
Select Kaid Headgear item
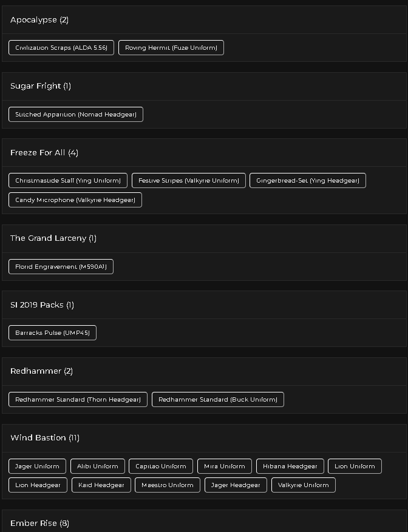pos(101,485)
